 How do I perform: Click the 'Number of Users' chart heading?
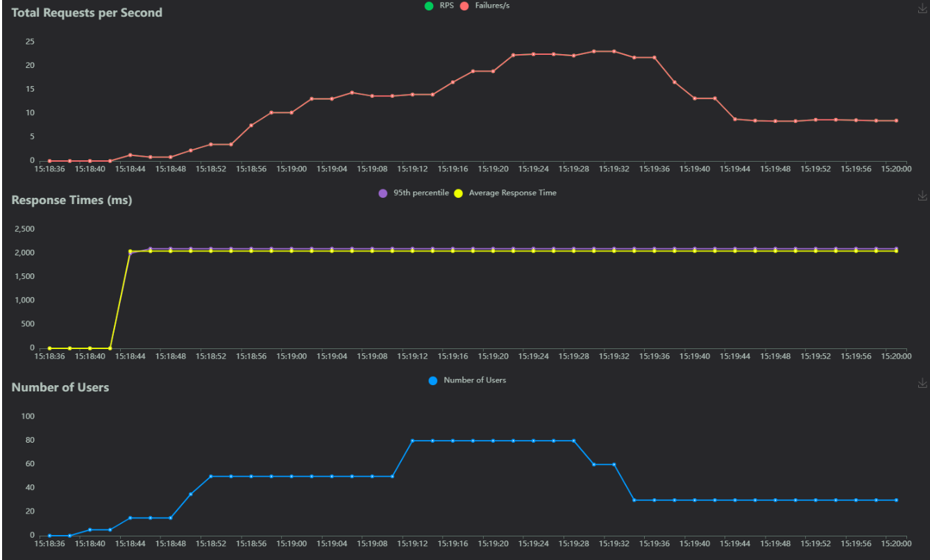coord(60,387)
